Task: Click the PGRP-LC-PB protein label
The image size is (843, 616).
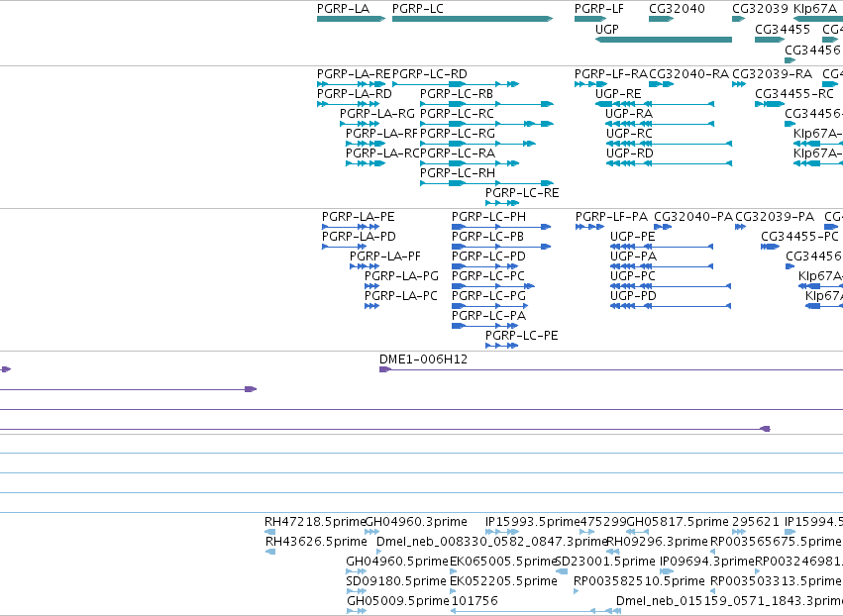Action: (x=487, y=237)
